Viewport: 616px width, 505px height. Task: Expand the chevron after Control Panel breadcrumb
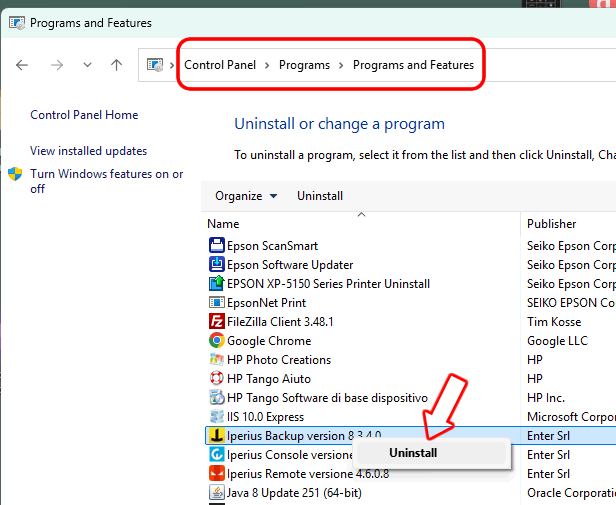coord(267,65)
